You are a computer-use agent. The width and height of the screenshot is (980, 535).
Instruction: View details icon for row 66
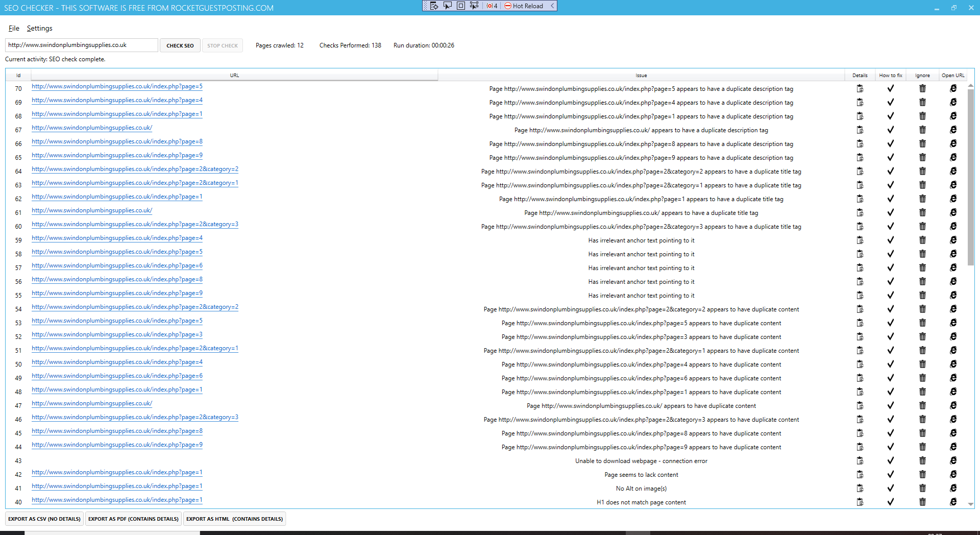tap(860, 144)
